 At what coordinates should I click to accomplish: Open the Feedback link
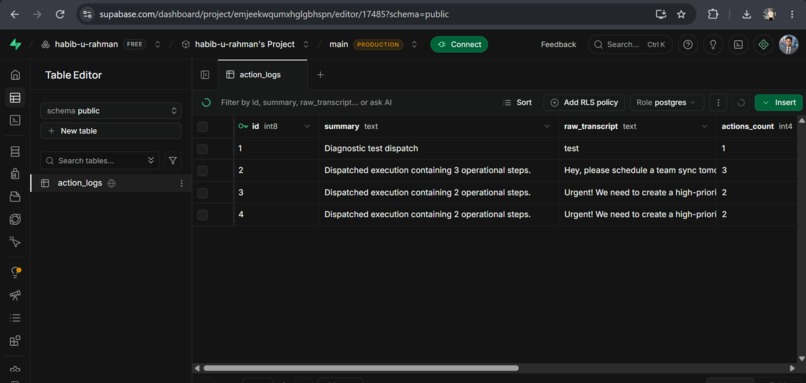tap(558, 45)
